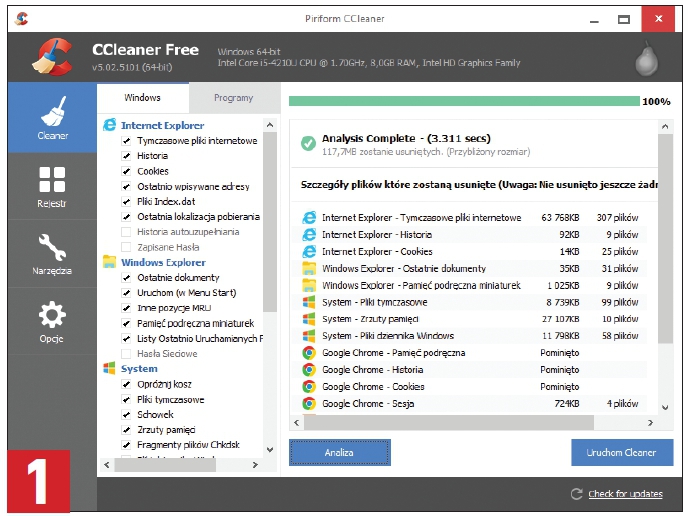Click the Piriform pear icon
Screen dimensions: 690x516
pyautogui.click(x=646, y=59)
